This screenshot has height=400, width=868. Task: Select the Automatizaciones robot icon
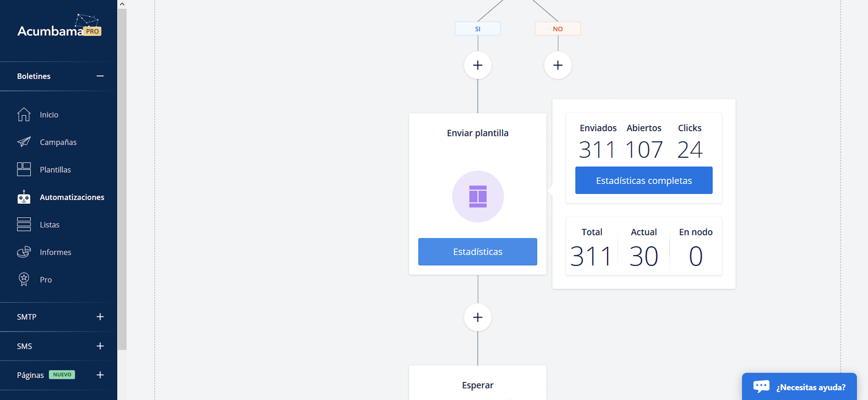tap(23, 197)
